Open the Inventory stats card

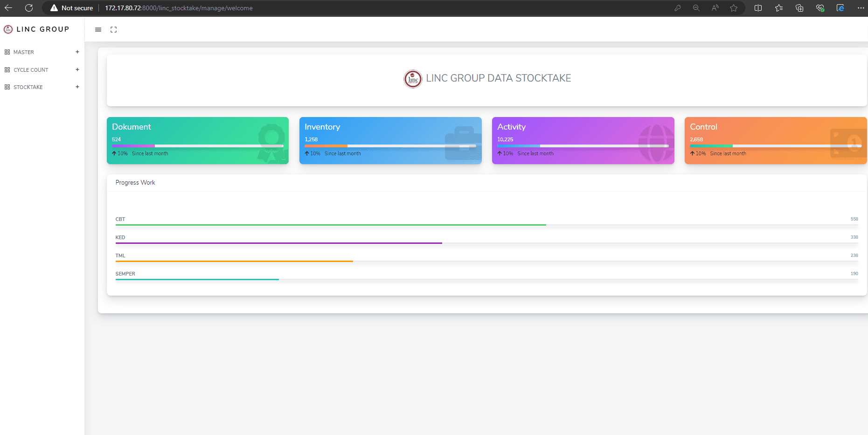390,140
